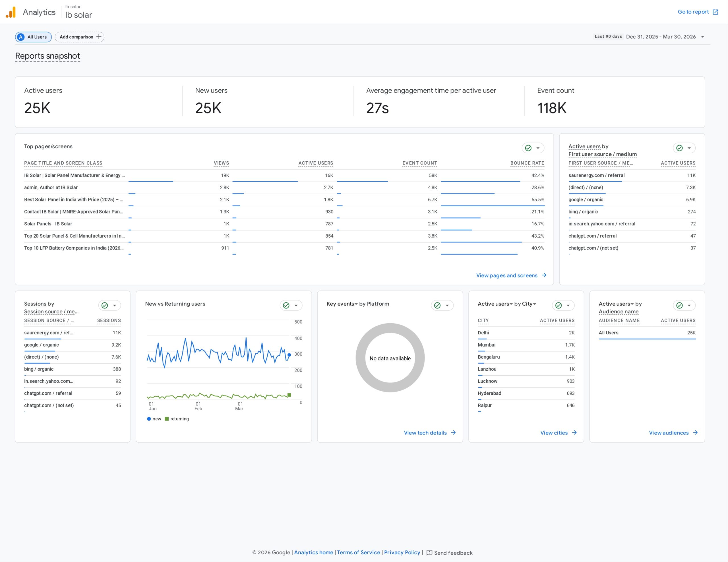Expand New vs Returning users card dropdown

296,306
